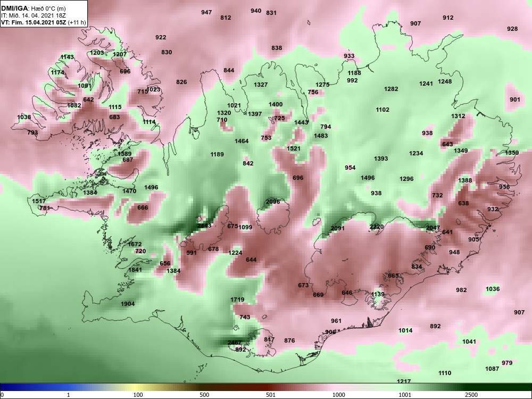Click the legend label 1001
This screenshot has width=532, height=399.
coord(405,395)
